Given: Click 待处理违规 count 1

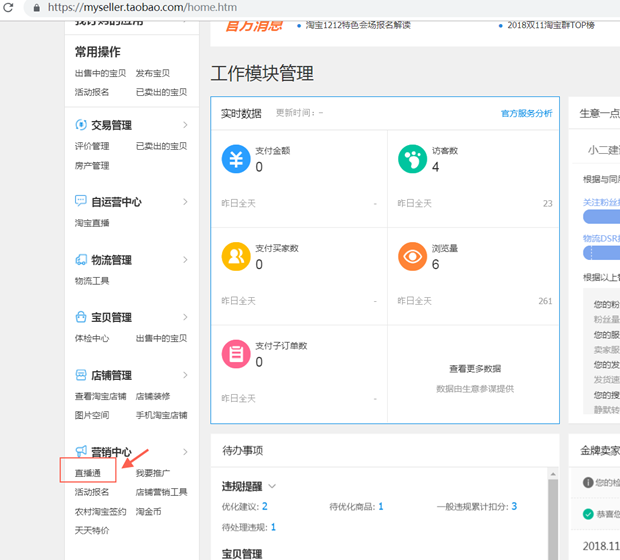Looking at the screenshot, I should tap(273, 527).
